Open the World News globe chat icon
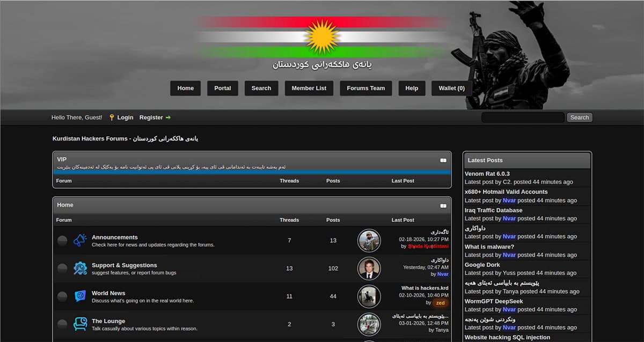Image resolution: width=644 pixels, height=342 pixels. 80,296
